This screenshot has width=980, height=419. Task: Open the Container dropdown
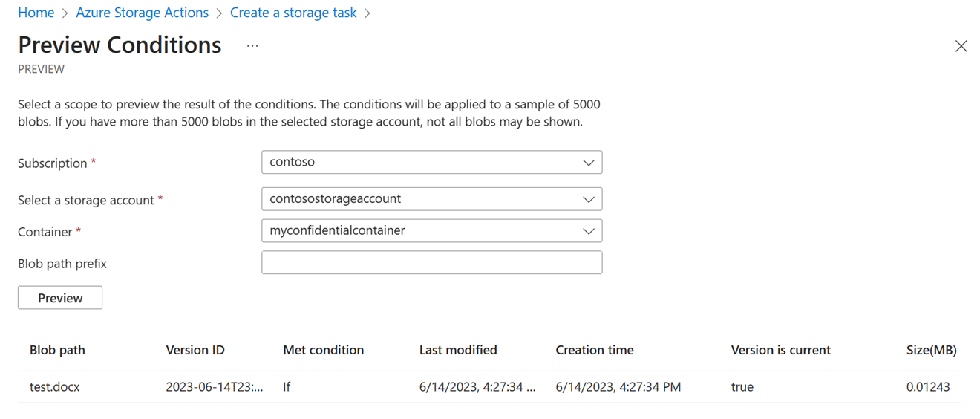[x=431, y=231]
